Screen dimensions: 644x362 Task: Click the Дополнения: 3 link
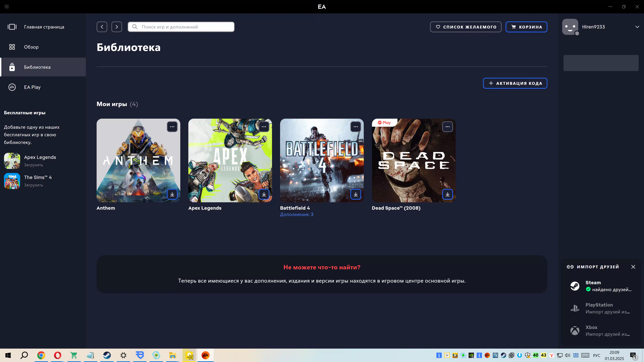(297, 214)
